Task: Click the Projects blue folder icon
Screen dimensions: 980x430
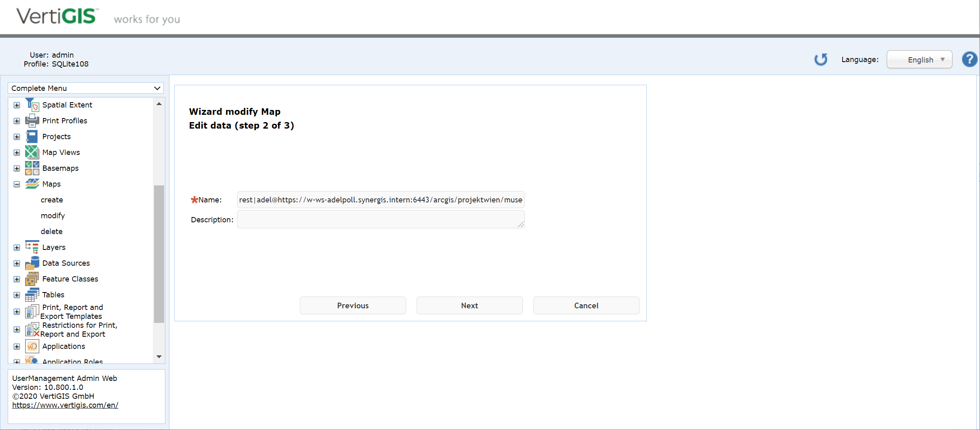Action: (x=32, y=136)
